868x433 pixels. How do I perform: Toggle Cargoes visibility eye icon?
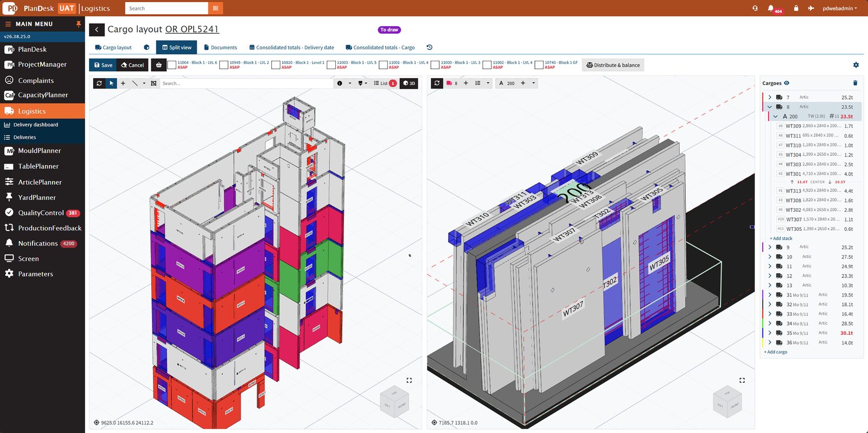787,83
